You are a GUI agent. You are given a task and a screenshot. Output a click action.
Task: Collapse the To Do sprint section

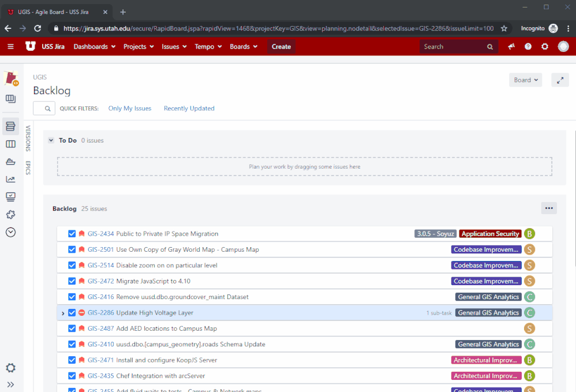point(51,140)
